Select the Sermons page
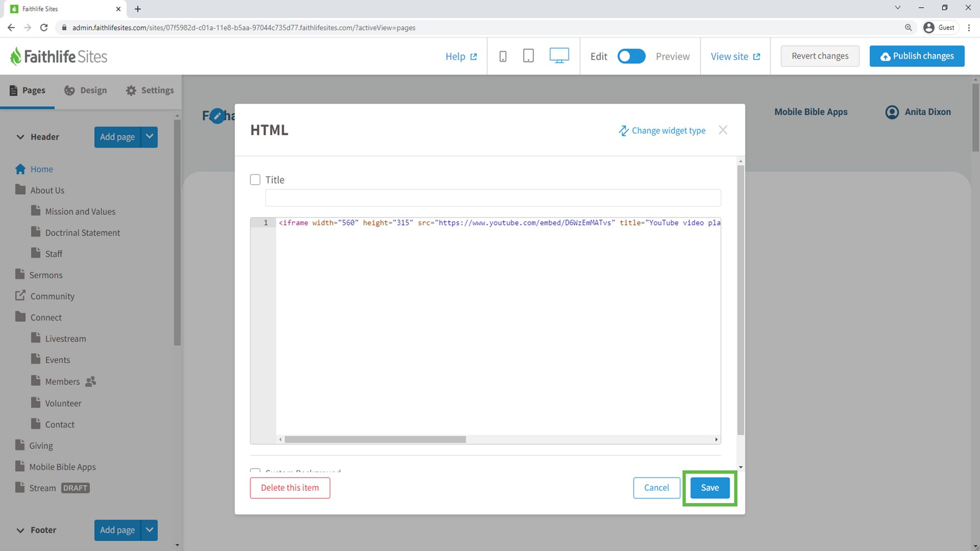The width and height of the screenshot is (980, 551). [46, 275]
